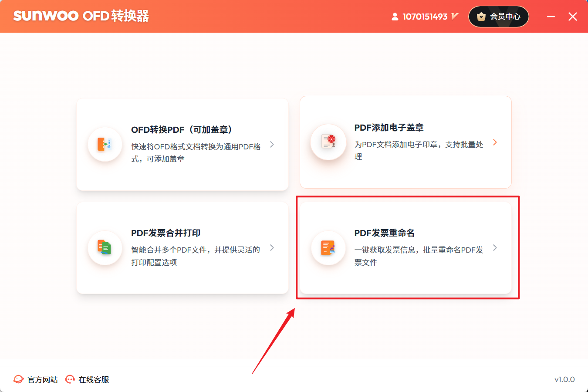Click the PDF添加电子盖章 stamp icon
Screen dimensions: 588x392
pyautogui.click(x=328, y=142)
